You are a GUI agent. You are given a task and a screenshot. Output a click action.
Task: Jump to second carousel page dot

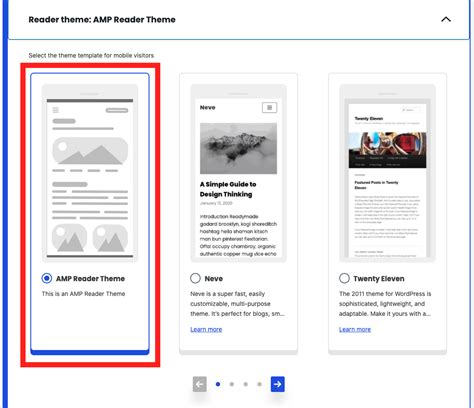[232, 384]
